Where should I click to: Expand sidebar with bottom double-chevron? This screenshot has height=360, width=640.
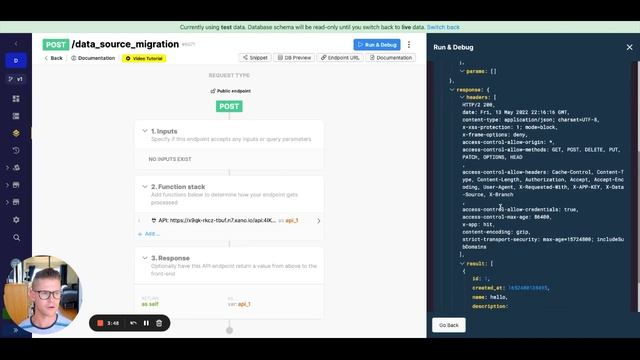click(x=16, y=330)
